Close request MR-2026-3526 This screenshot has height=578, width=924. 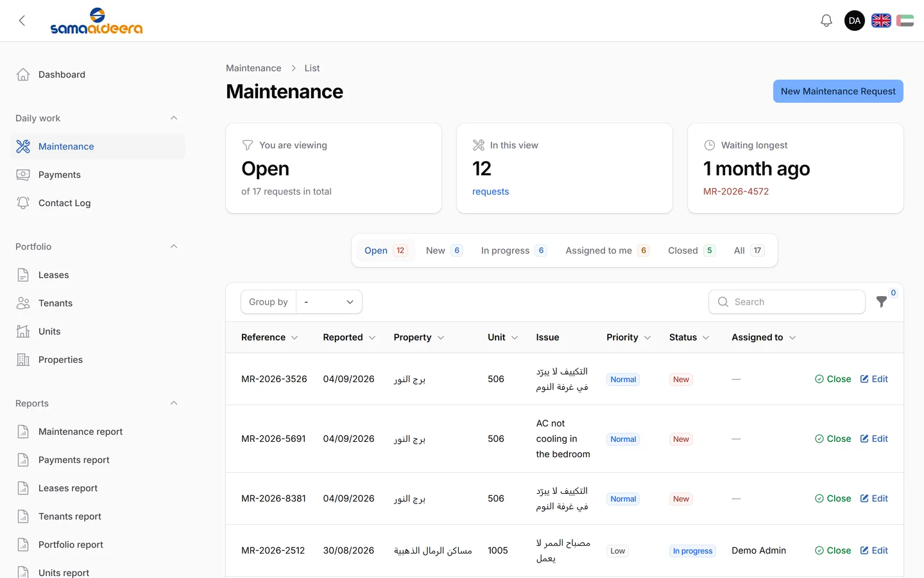[833, 379]
